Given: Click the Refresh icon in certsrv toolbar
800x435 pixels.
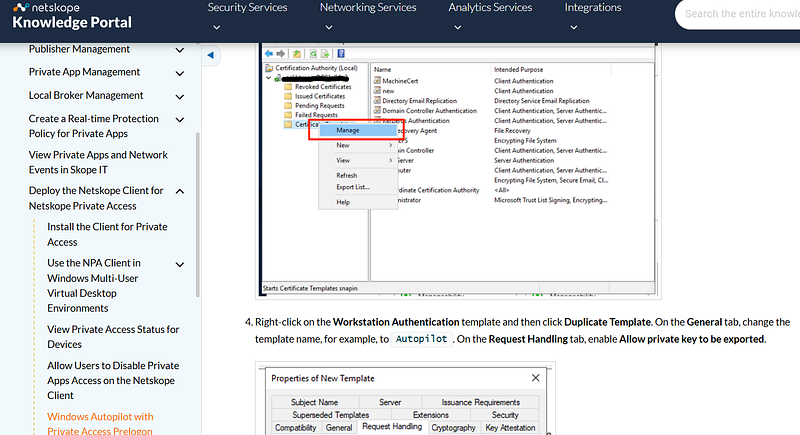Looking at the screenshot, I should 313,54.
